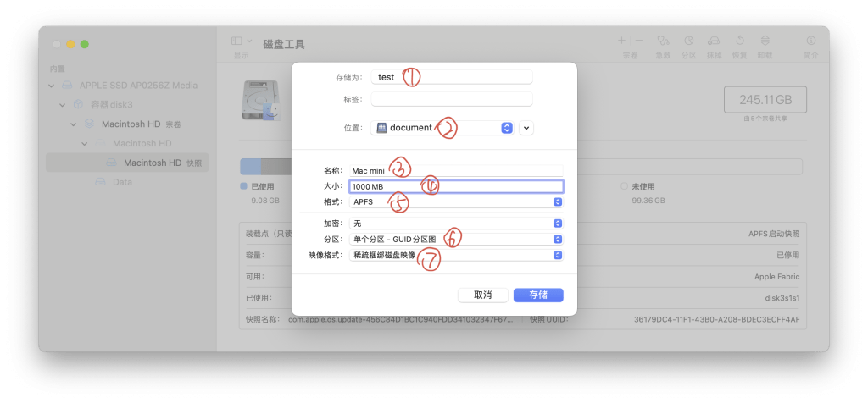The image size is (868, 403).
Task: Click the 存储 save button
Action: pyautogui.click(x=538, y=295)
